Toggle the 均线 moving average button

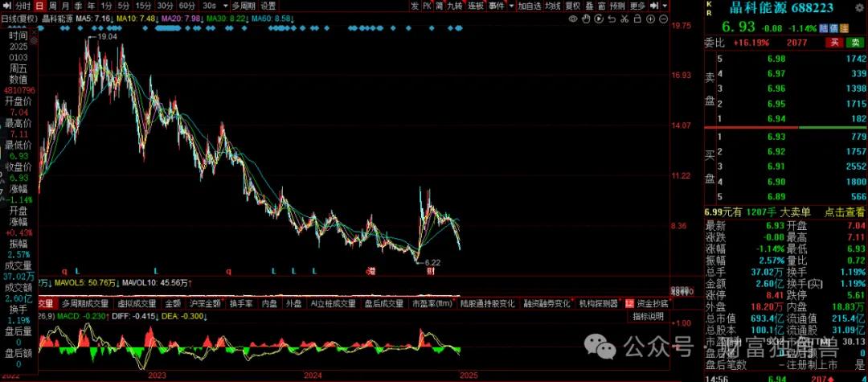tap(553, 6)
